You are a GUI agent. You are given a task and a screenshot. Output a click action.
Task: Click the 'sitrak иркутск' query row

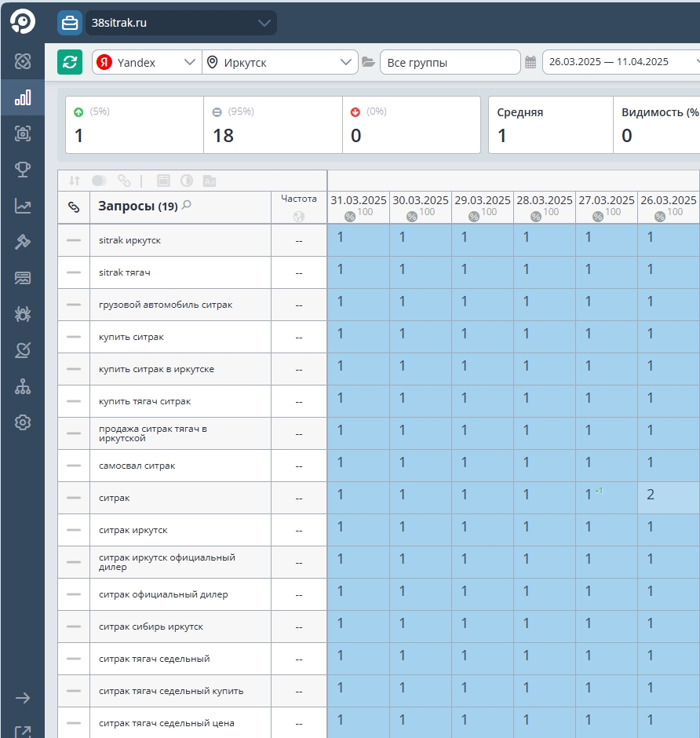(x=129, y=240)
